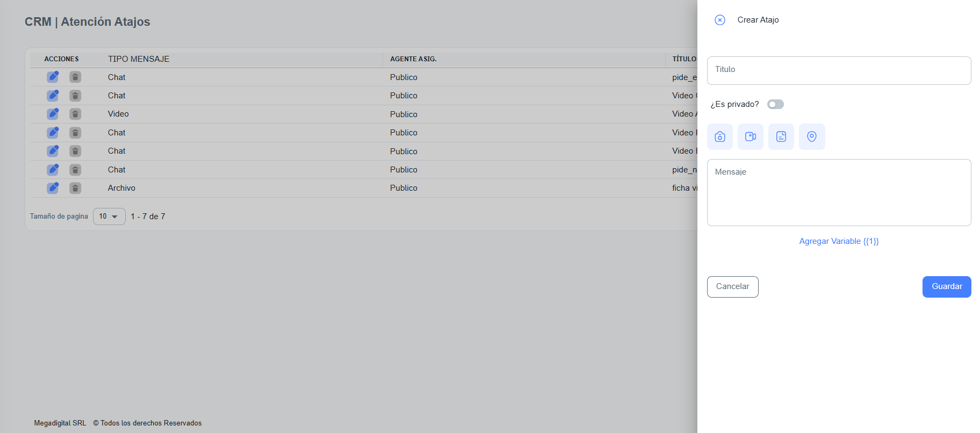
Task: Click the Cancelar button
Action: 732,287
